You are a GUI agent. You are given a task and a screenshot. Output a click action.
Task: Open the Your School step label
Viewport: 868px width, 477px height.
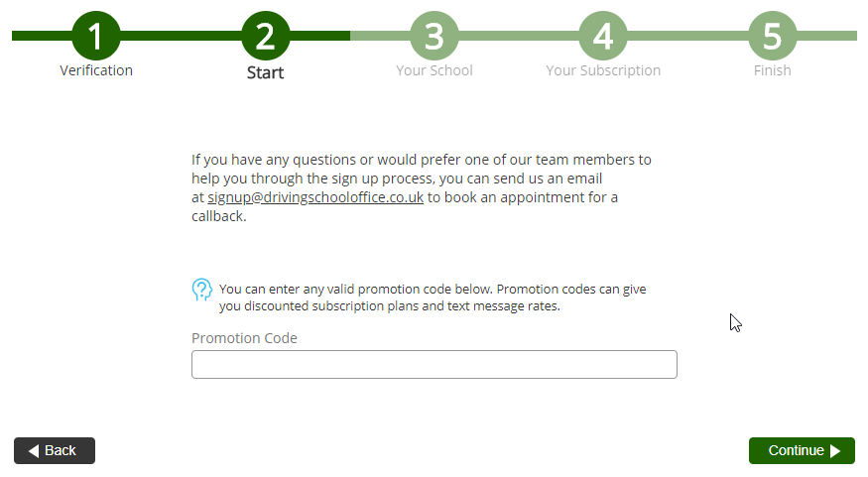tap(434, 70)
